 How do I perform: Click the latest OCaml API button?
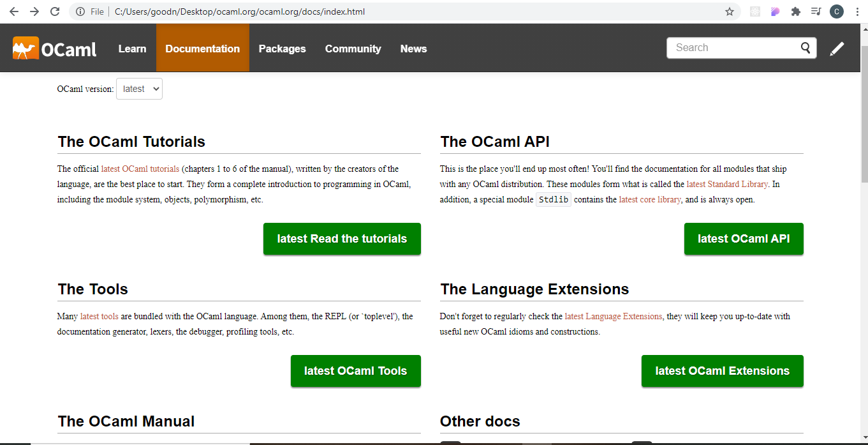[744, 239]
